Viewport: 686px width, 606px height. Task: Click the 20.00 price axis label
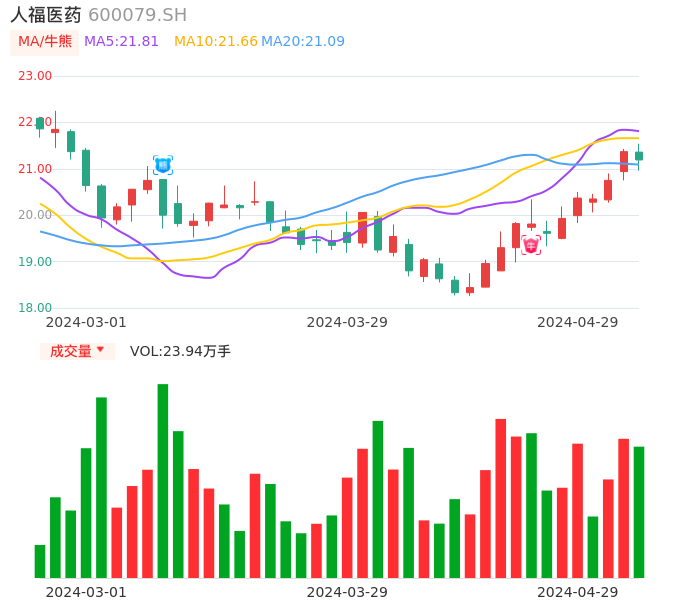point(35,214)
